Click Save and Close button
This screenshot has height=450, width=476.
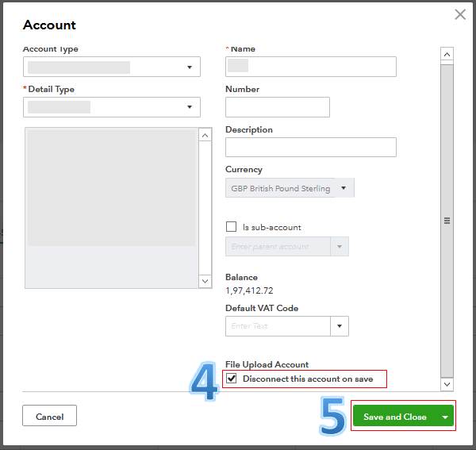pos(394,417)
